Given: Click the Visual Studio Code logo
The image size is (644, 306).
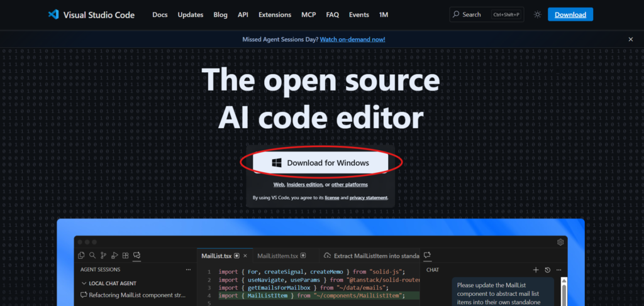Looking at the screenshot, I should (53, 14).
